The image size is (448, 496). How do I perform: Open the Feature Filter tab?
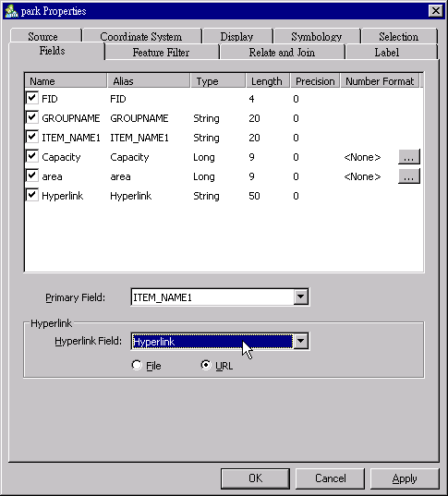click(162, 53)
